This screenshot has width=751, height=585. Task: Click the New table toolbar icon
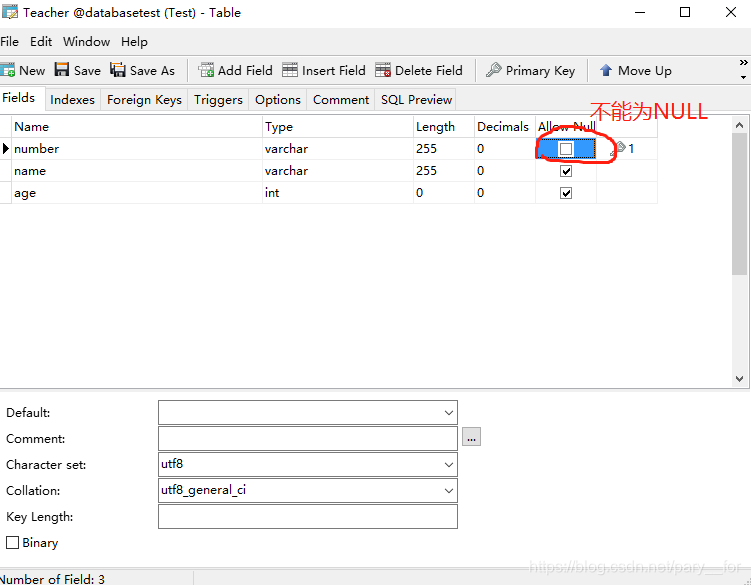(8, 70)
